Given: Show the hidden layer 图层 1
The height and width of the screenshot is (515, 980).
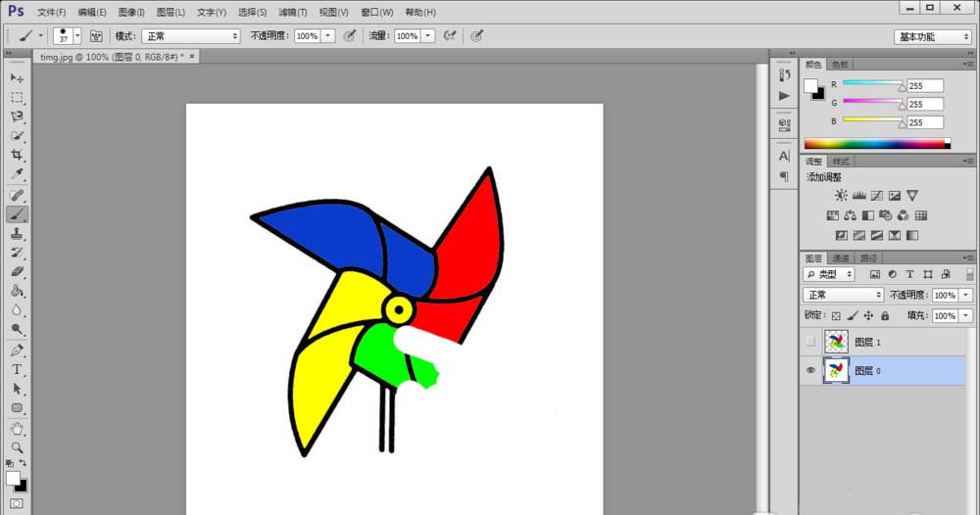Looking at the screenshot, I should 809,342.
